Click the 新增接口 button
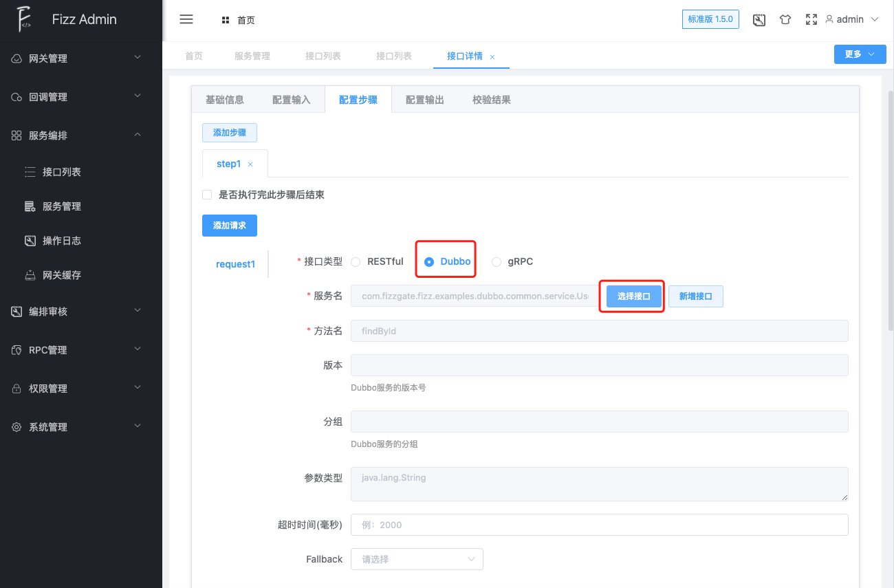The image size is (894, 588). tap(695, 296)
